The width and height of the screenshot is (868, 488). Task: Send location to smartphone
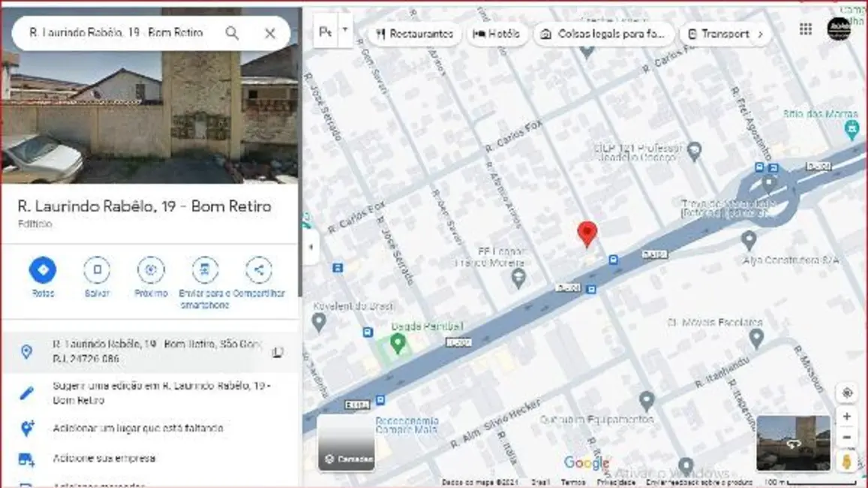(204, 270)
